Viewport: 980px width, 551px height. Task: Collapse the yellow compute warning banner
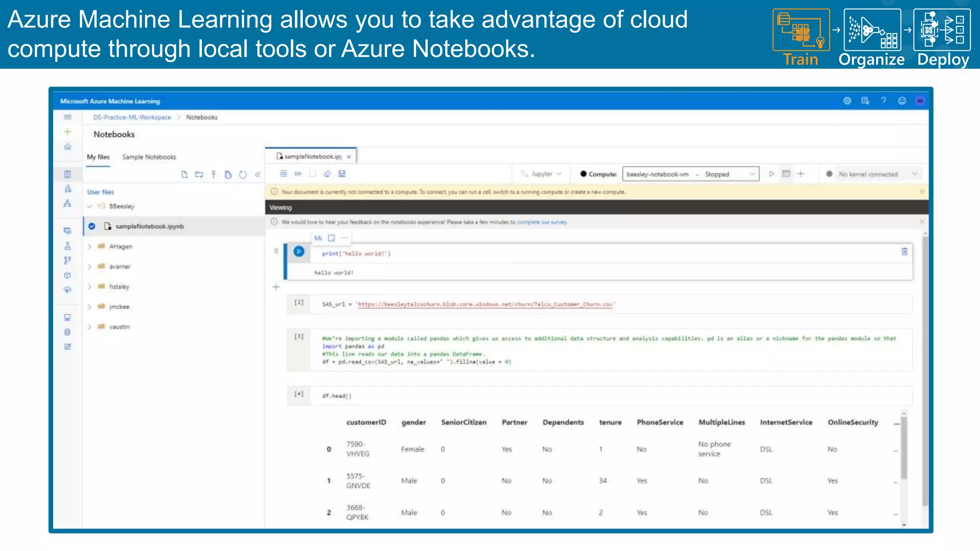[x=922, y=192]
